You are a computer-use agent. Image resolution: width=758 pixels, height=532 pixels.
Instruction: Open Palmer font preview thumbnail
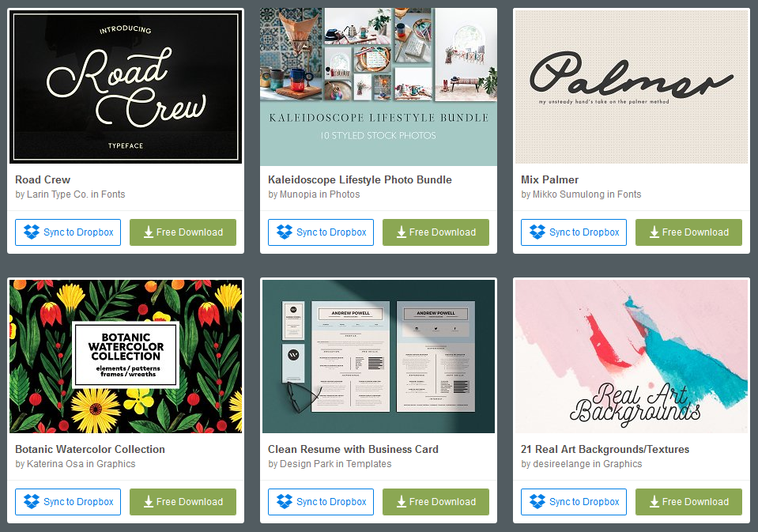pos(632,87)
